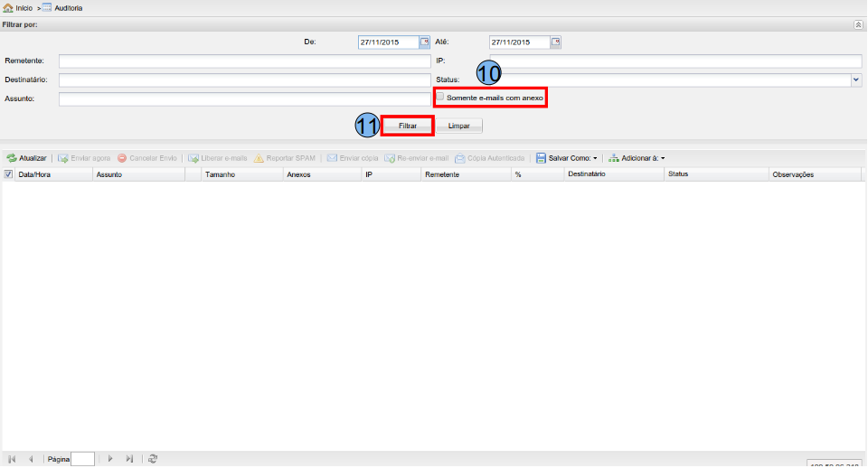868x468 pixels.
Task: Enable Somente e-mails com anexo checkbox
Action: pyautogui.click(x=440, y=97)
